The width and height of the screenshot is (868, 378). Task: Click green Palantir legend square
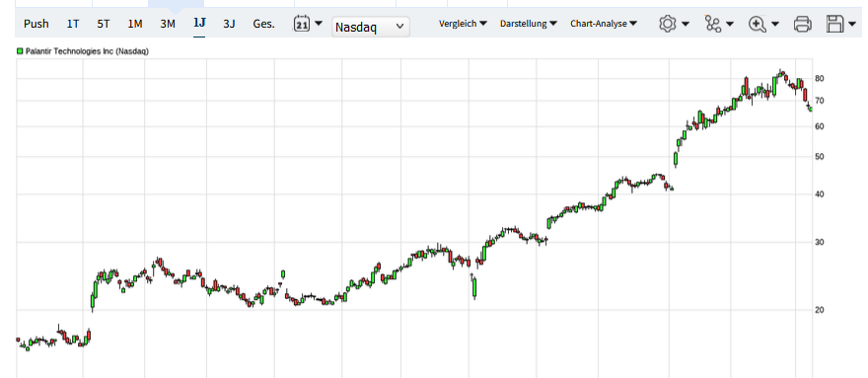click(x=20, y=51)
